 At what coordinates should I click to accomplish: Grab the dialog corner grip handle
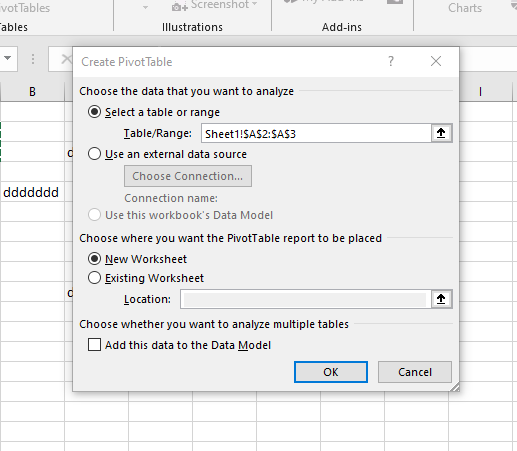(455, 387)
